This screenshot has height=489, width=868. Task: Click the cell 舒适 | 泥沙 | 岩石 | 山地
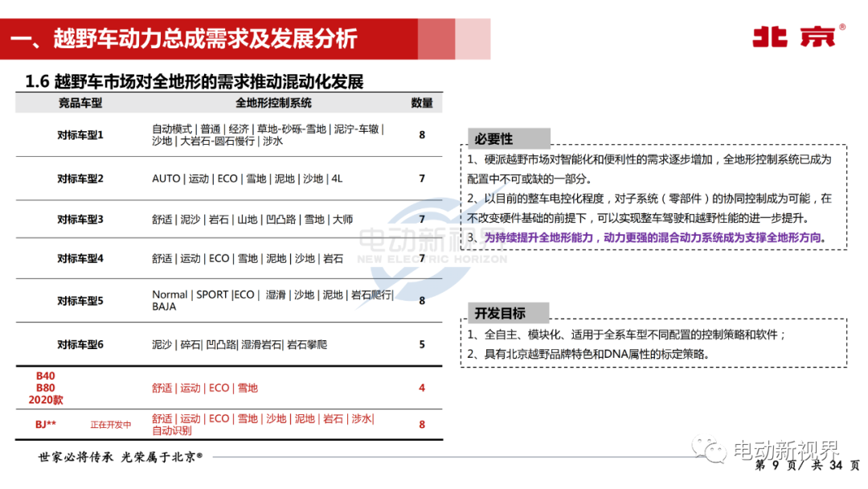coord(252,220)
